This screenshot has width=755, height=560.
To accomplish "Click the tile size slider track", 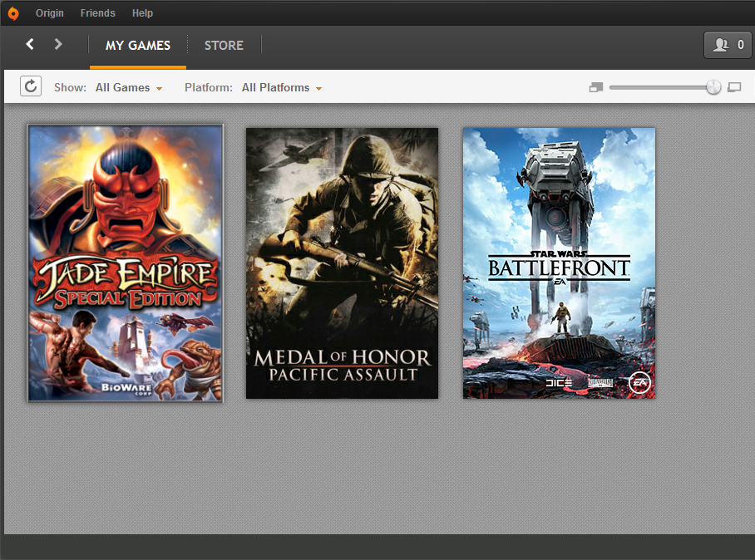I will coord(658,87).
